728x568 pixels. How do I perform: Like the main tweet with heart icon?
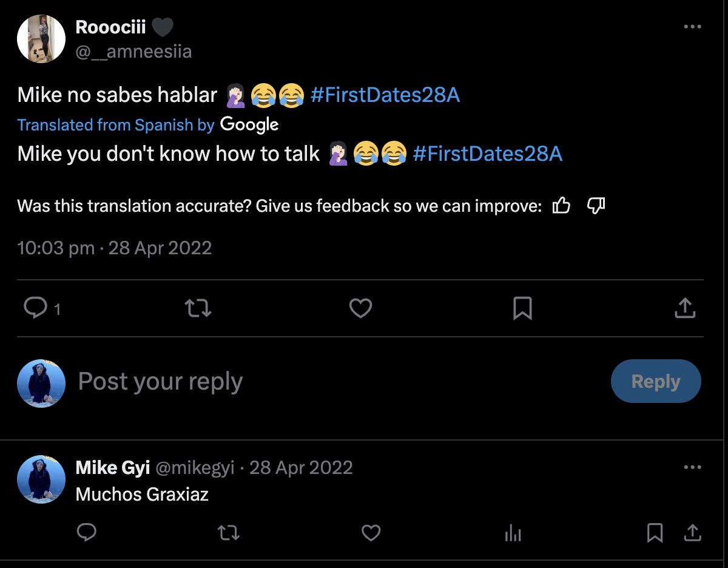click(x=360, y=308)
